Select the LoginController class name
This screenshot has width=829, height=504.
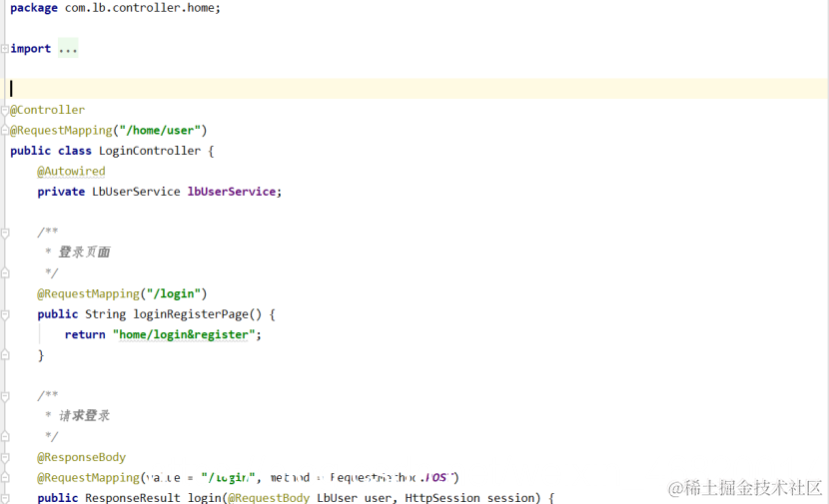coord(150,151)
